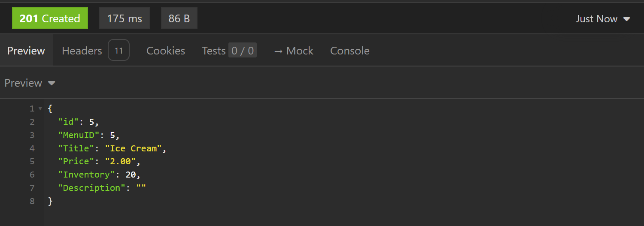This screenshot has width=644, height=226.
Task: Switch to the Headers tab
Action: tap(82, 51)
